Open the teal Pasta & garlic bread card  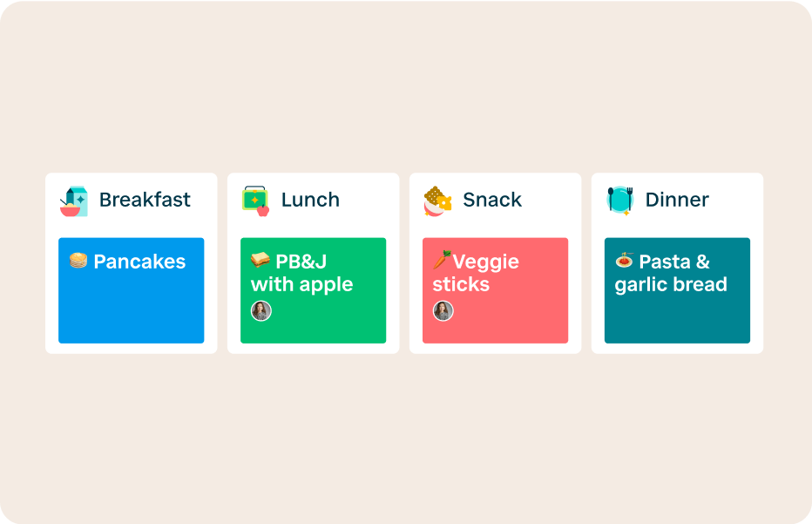[x=677, y=318]
